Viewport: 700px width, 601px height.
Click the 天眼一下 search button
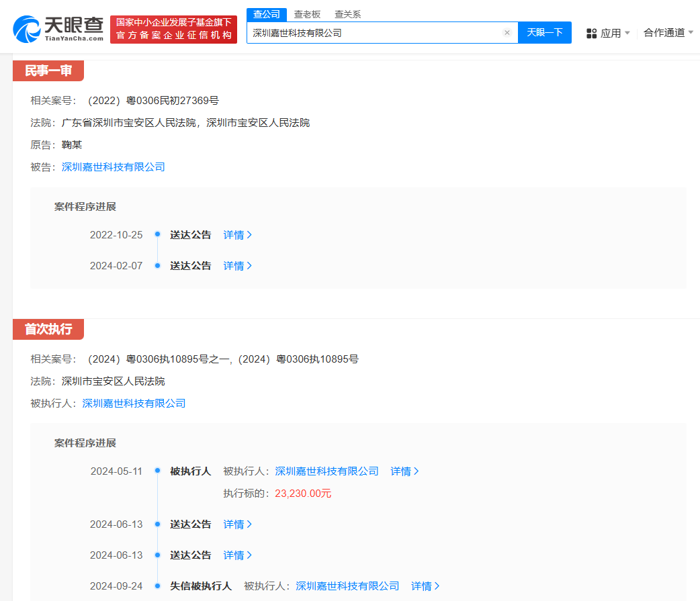pyautogui.click(x=545, y=33)
